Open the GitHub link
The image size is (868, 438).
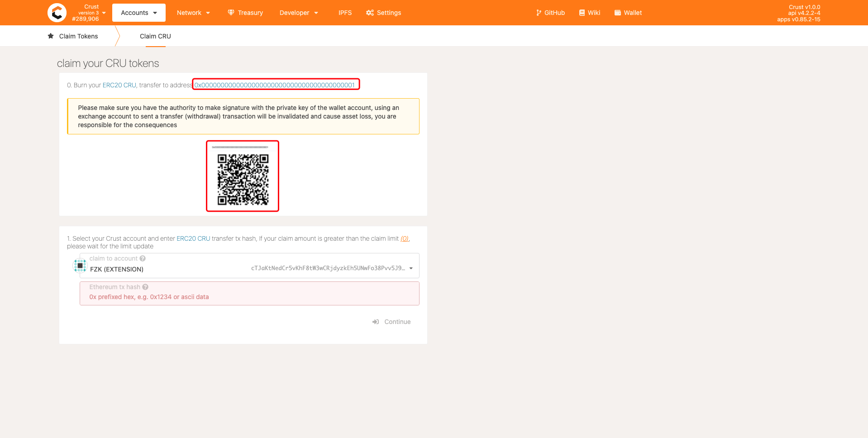click(x=550, y=13)
